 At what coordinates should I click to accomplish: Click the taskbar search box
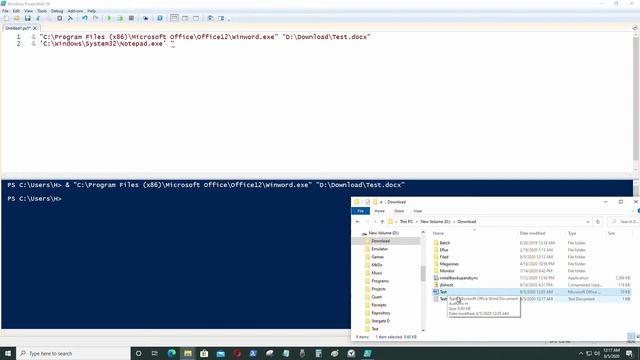tap(73, 353)
